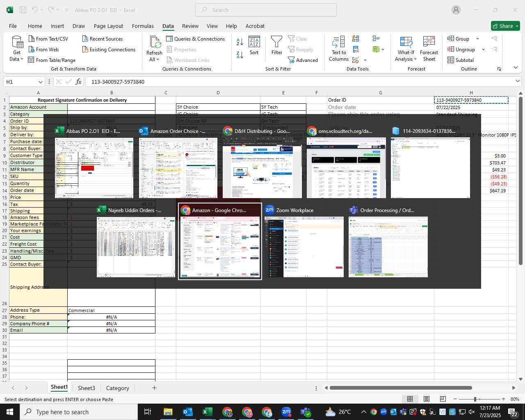The width and height of the screenshot is (525, 420).
Task: Click From Web import option
Action: (43, 50)
